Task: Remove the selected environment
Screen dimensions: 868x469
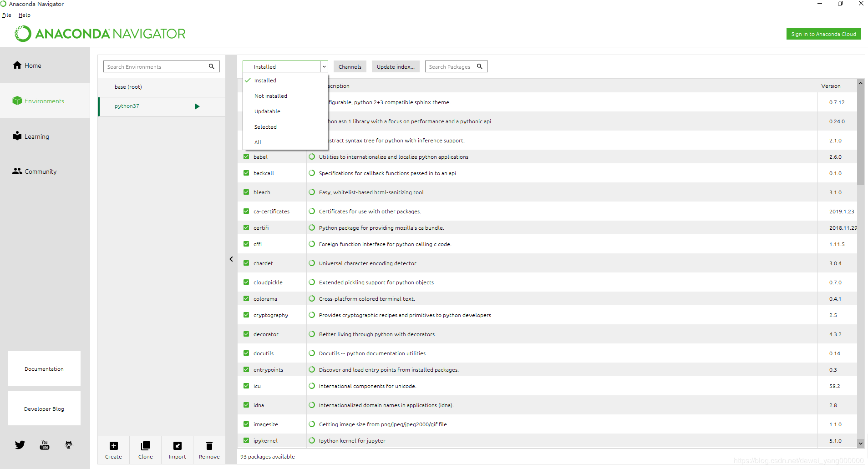Action: click(x=209, y=450)
